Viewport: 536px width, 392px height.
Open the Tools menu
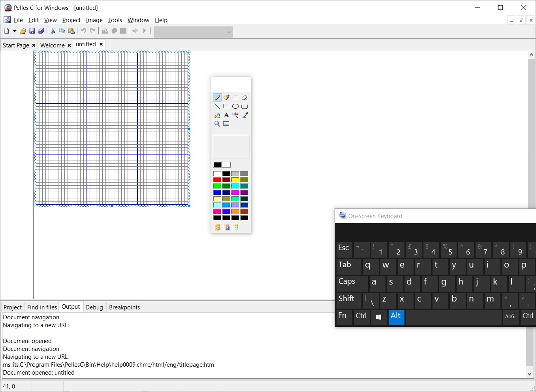point(115,20)
